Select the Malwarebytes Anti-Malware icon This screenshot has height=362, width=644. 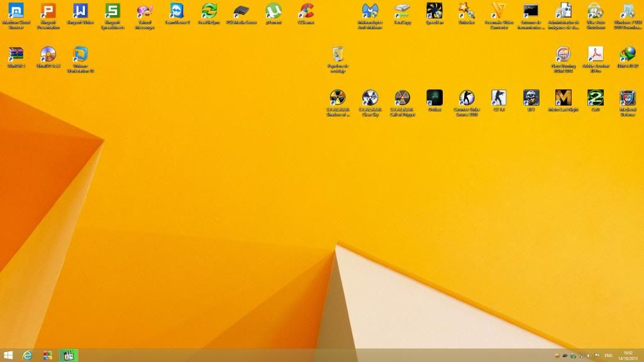(x=370, y=11)
